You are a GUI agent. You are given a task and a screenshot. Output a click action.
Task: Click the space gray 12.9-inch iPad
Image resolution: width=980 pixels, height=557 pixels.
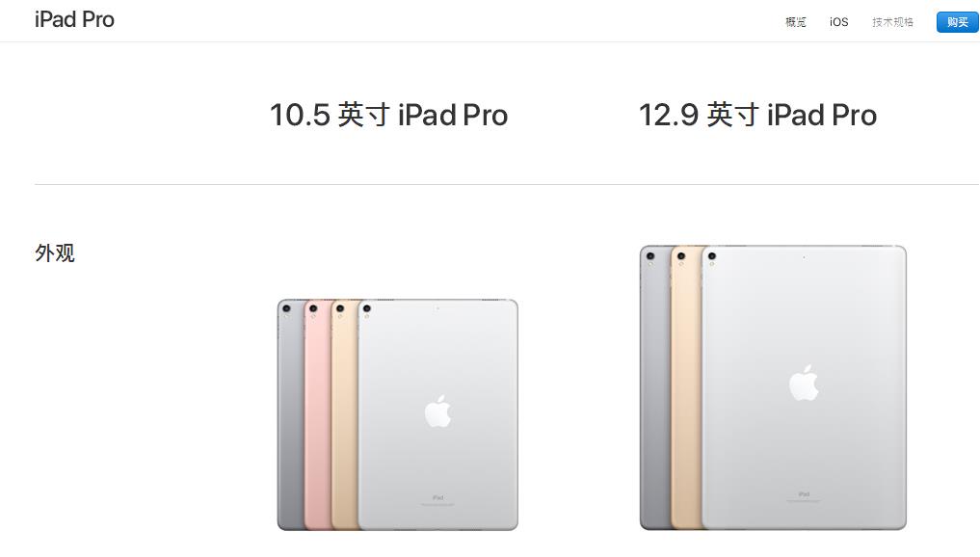pos(655,387)
